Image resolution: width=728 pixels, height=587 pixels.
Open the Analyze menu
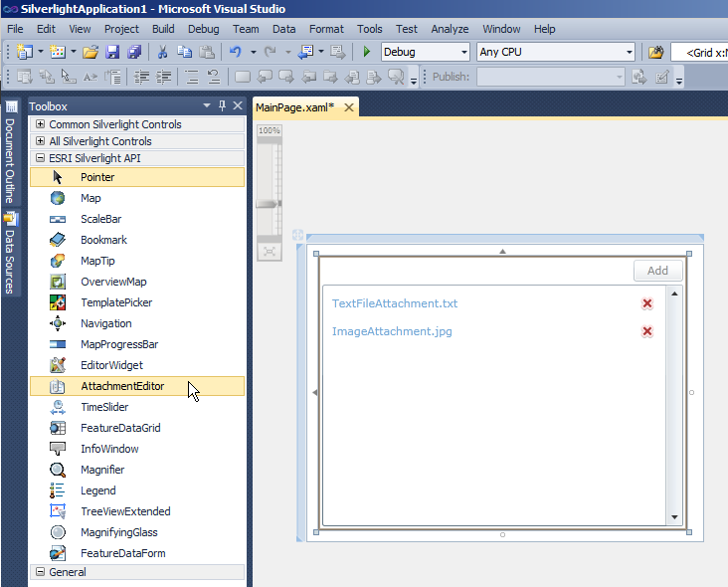[x=450, y=29]
